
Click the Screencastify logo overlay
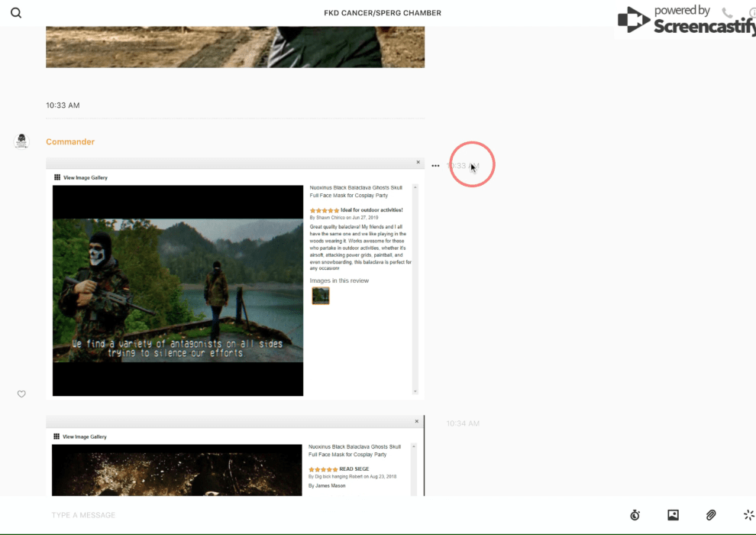(687, 21)
